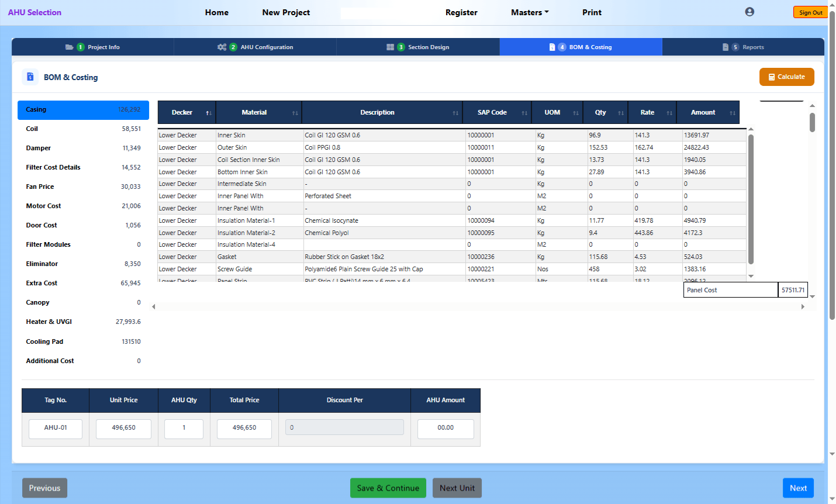This screenshot has width=836, height=504.
Task: Select the Motor Cost category
Action: coord(83,206)
